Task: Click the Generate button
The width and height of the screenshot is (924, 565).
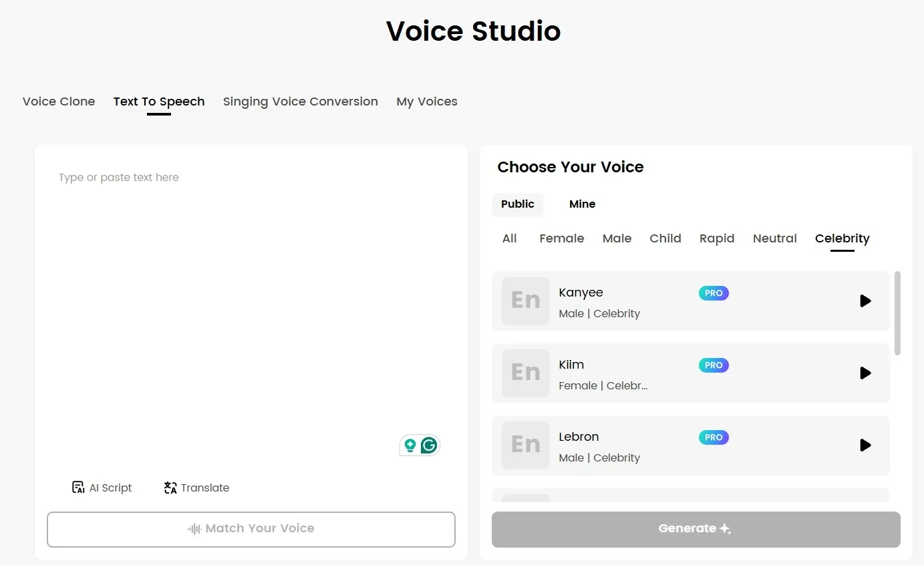Action: 696,529
